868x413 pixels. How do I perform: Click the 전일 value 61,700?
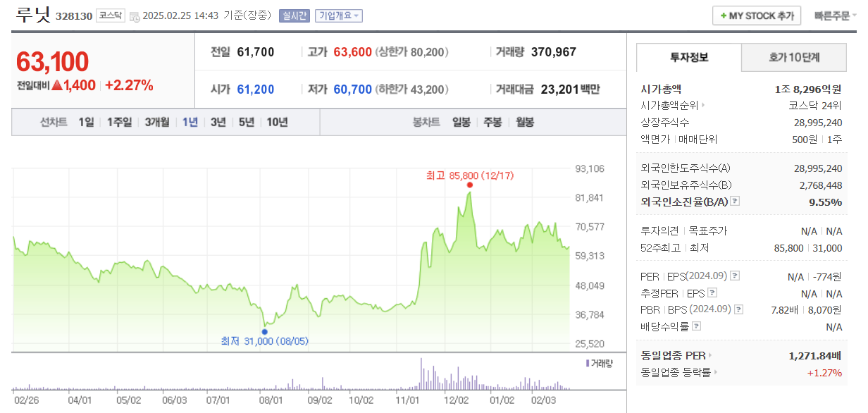point(256,51)
